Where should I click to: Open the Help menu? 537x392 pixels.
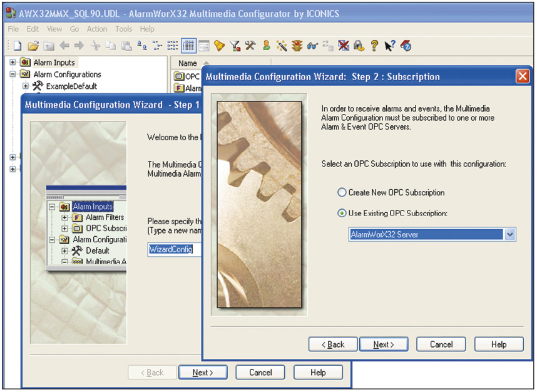(147, 29)
